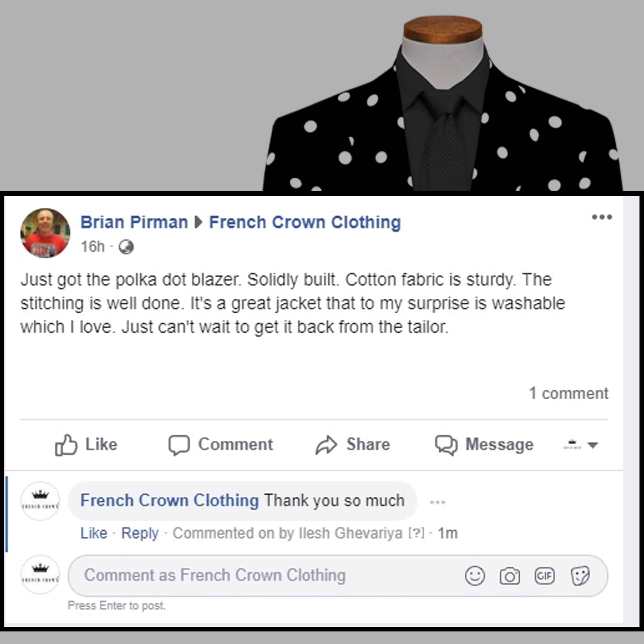Click the question mark next to Ilesh Ghevariya
Screen dimensions: 644x644
coord(417,533)
